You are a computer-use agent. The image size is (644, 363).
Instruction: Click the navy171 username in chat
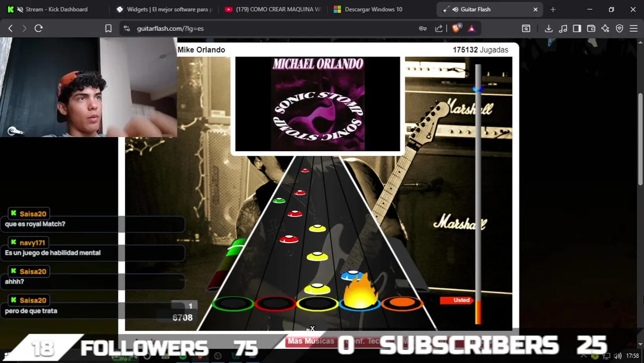pyautogui.click(x=33, y=243)
